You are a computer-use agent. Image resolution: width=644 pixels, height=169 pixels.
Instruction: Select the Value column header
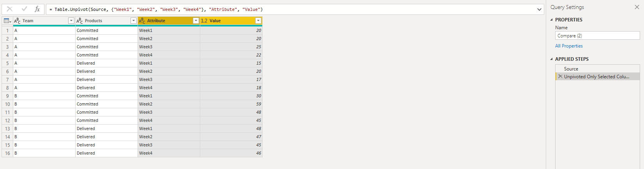[x=231, y=21]
